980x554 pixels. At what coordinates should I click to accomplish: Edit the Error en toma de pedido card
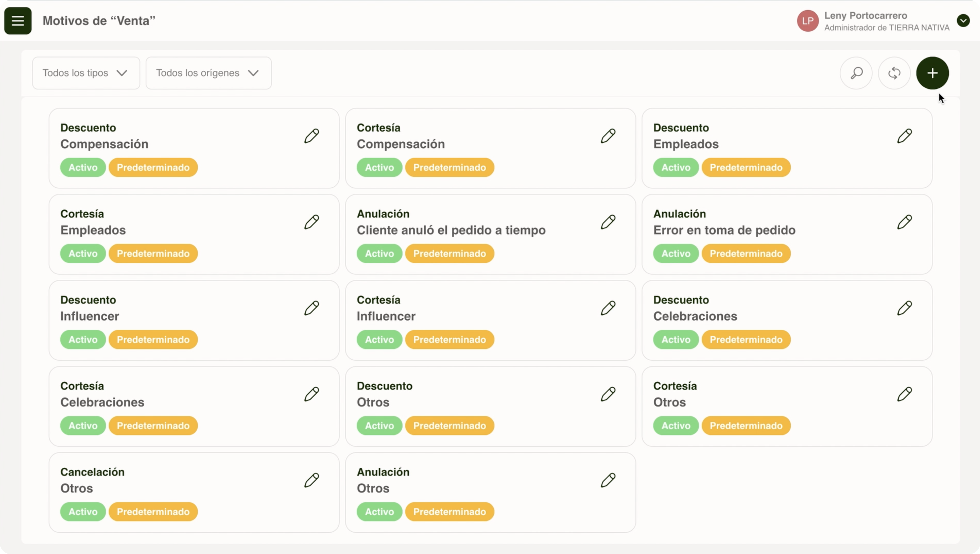pyautogui.click(x=904, y=222)
